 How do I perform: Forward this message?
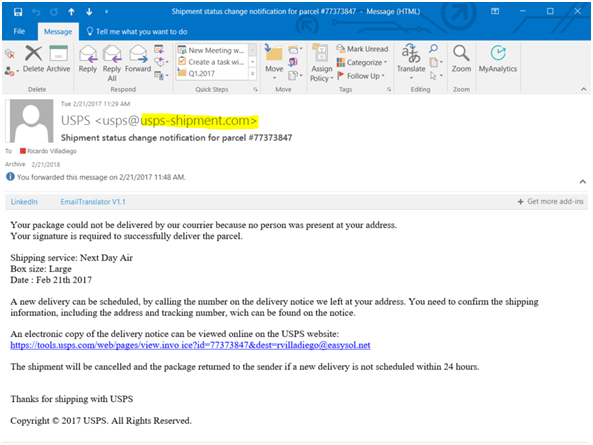click(x=138, y=59)
